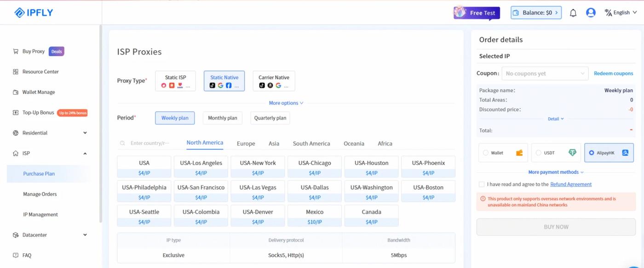Click the Residential globe icon

click(16, 133)
